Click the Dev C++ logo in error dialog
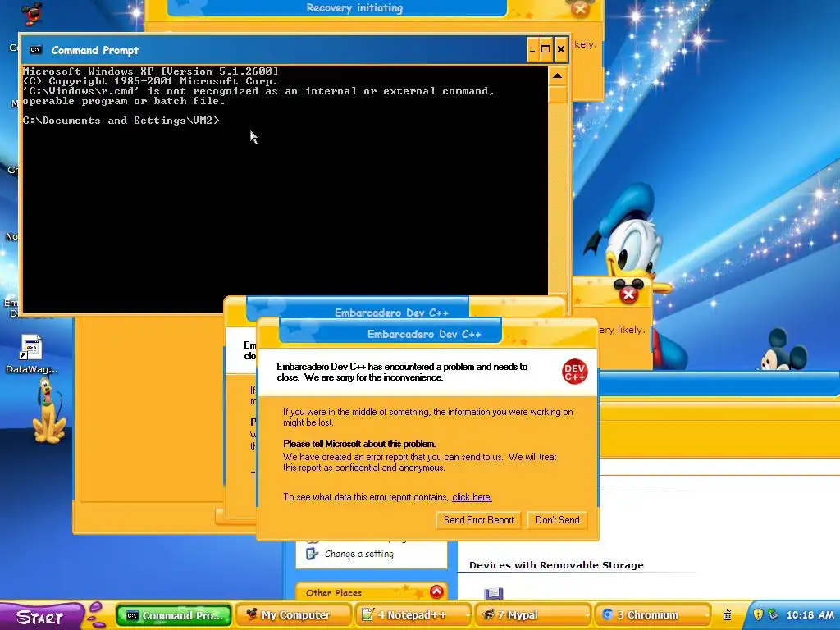This screenshot has height=630, width=840. point(574,372)
